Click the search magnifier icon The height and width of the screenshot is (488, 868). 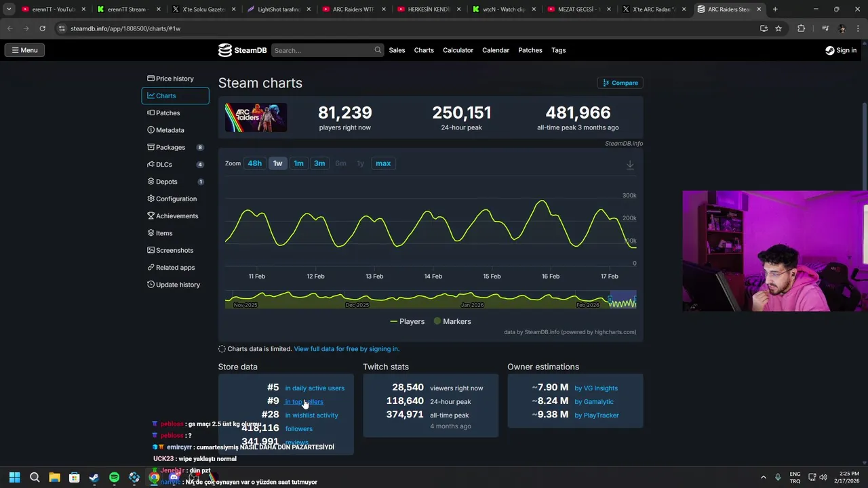(378, 50)
